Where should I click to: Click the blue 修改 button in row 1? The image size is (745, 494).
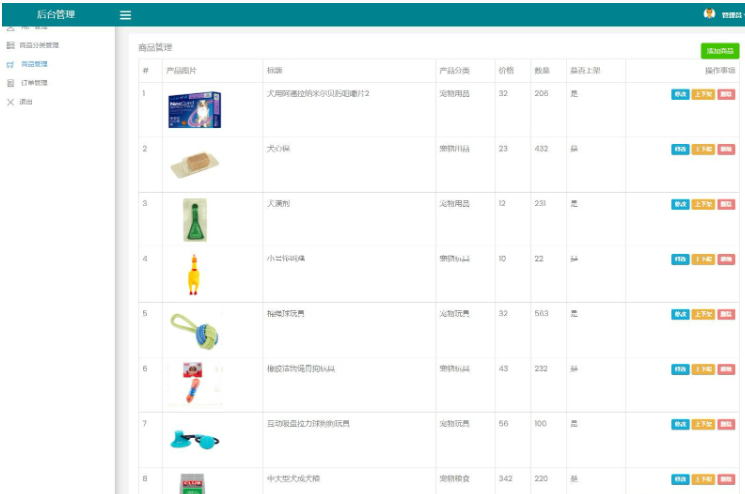680,94
